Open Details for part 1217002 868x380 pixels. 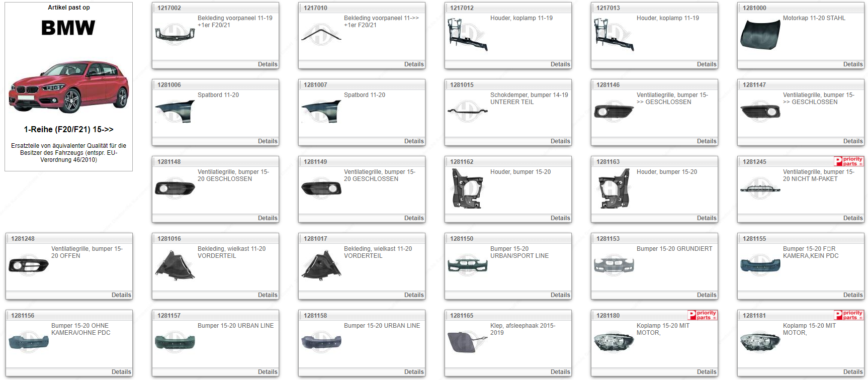267,64
